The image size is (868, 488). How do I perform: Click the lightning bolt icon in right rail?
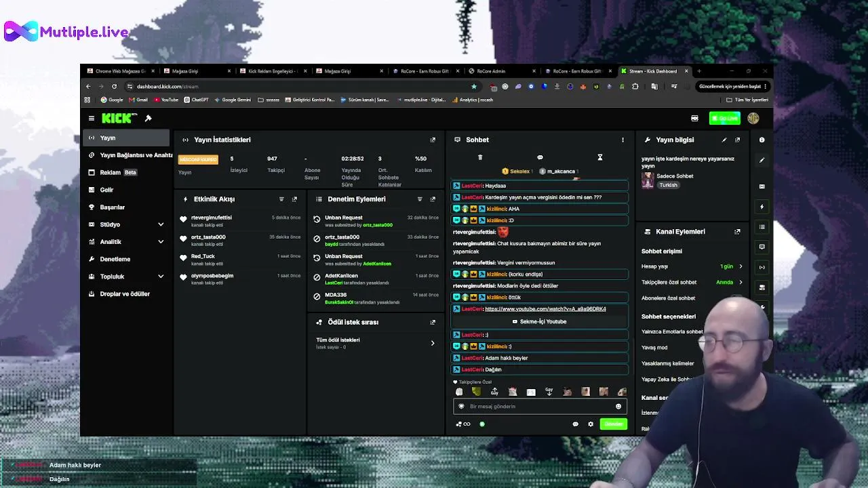click(762, 207)
